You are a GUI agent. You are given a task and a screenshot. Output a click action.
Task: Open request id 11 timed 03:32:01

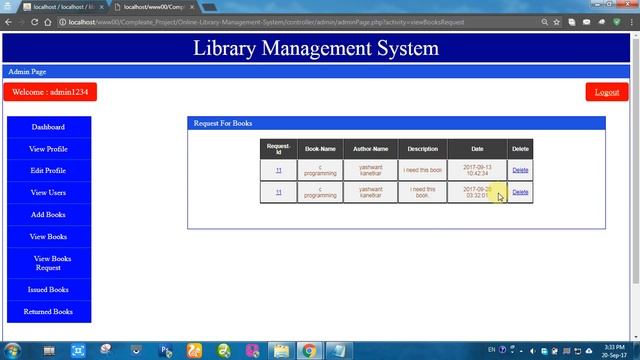point(278,192)
